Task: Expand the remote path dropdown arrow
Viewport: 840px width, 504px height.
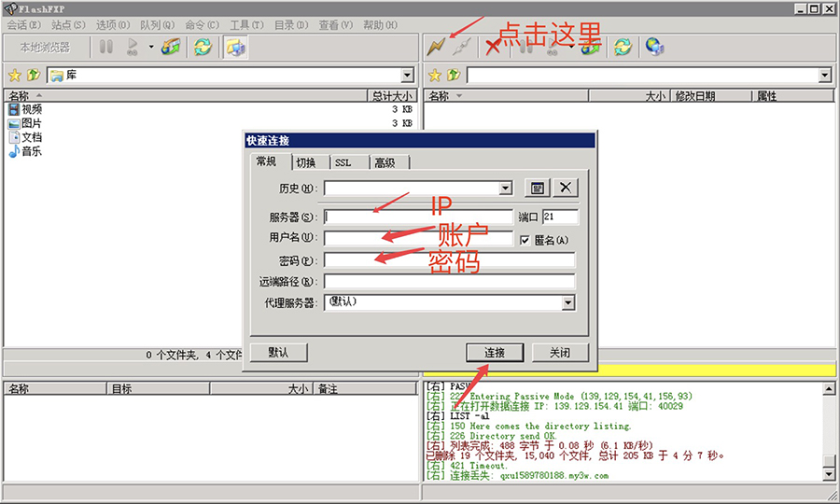Action: click(x=825, y=76)
